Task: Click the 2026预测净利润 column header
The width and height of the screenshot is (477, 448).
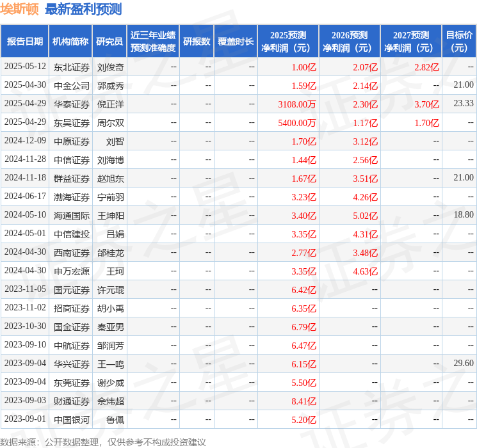Action: [350, 42]
